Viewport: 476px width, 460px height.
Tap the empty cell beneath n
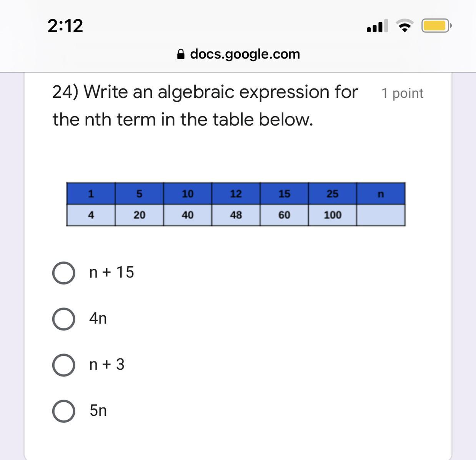click(x=381, y=215)
